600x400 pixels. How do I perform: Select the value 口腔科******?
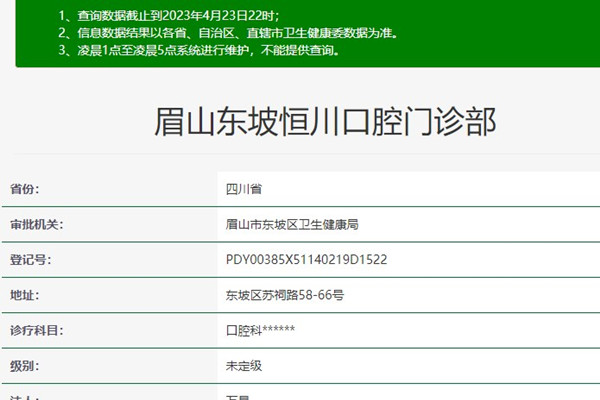(260, 330)
